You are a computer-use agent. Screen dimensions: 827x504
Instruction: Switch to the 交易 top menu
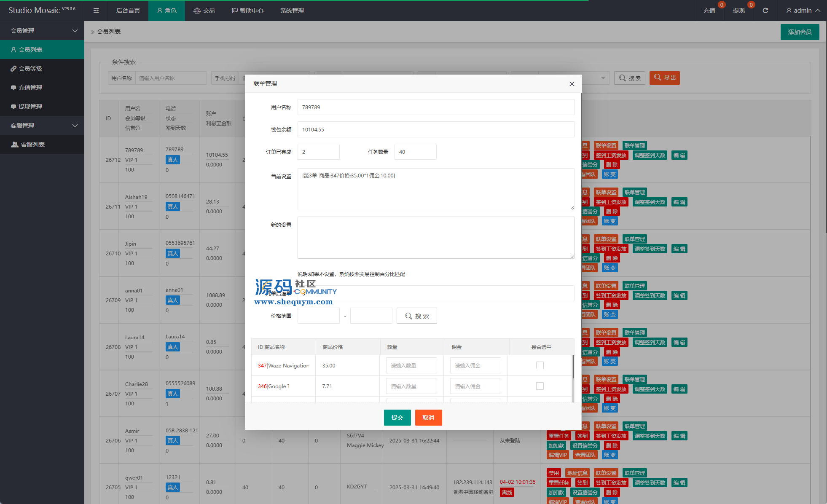pos(204,11)
